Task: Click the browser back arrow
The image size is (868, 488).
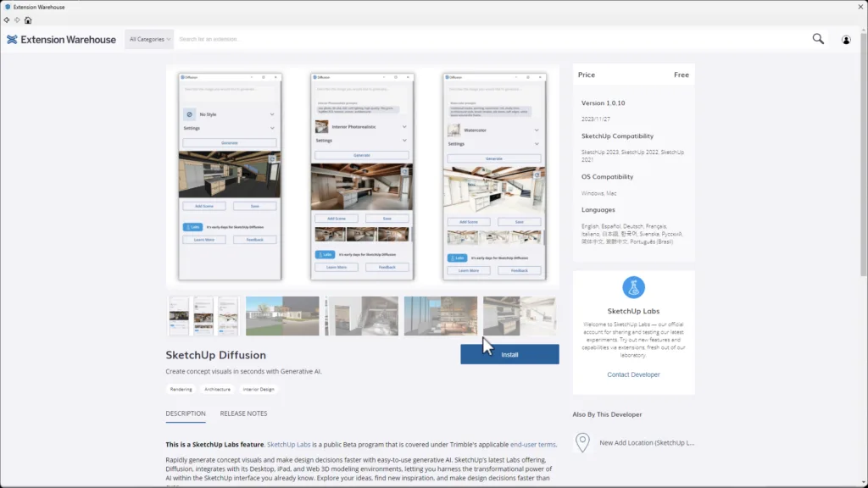Action: [x=7, y=19]
